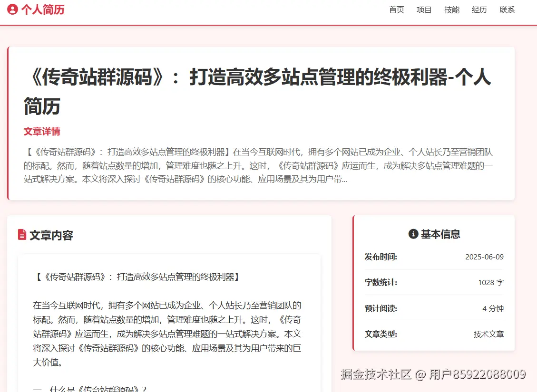Image resolution: width=537 pixels, height=392 pixels.
Task: Open the 项目 navigation item
Action: pyautogui.click(x=424, y=10)
